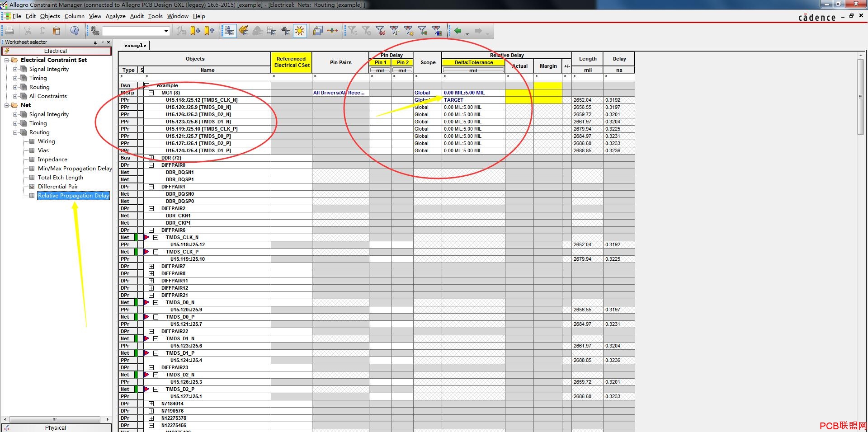Screen dimensions: 868x432
Task: Open the Column menu
Action: (x=74, y=16)
